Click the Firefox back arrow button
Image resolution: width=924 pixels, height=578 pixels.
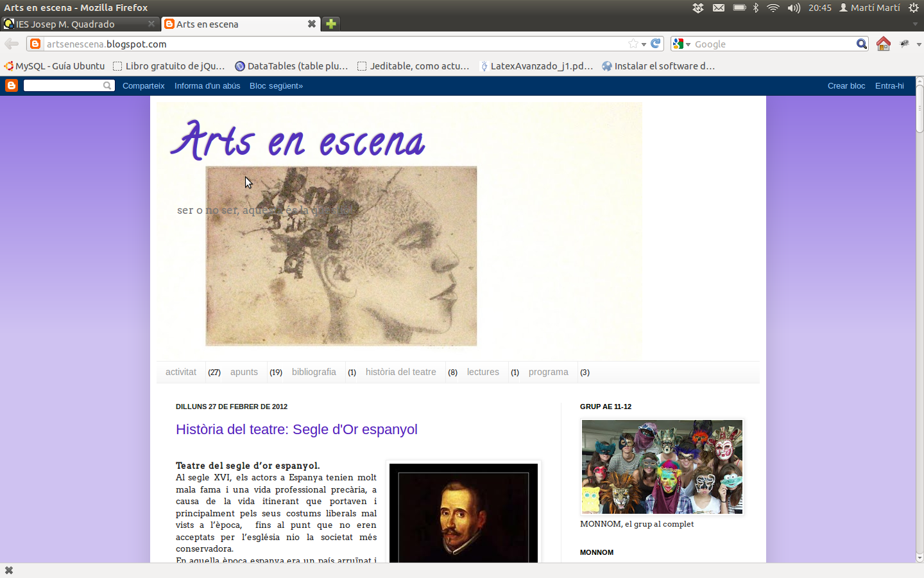point(12,44)
